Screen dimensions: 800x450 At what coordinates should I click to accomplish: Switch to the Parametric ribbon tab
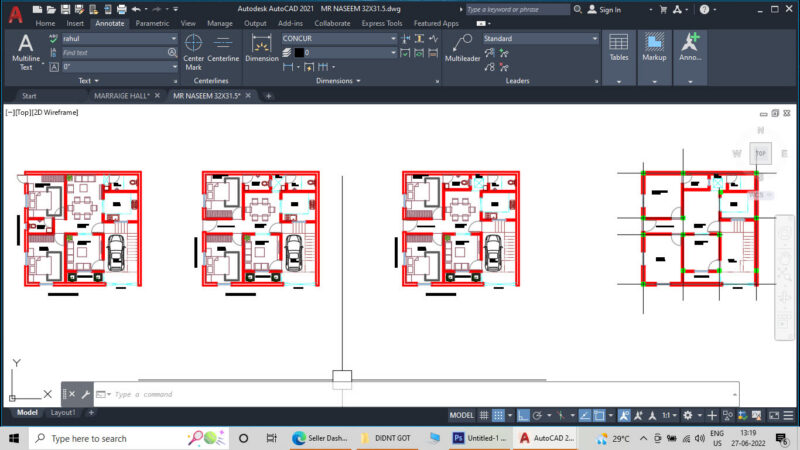(x=152, y=23)
